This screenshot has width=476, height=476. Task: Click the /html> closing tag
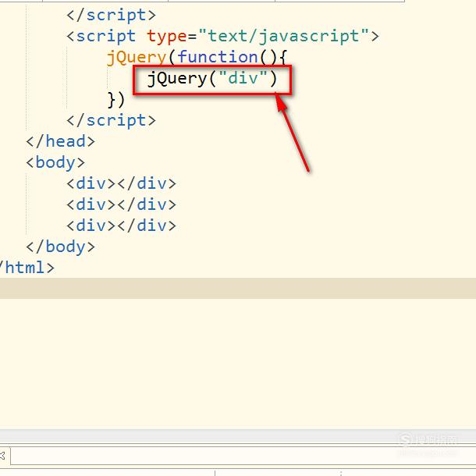(x=27, y=268)
